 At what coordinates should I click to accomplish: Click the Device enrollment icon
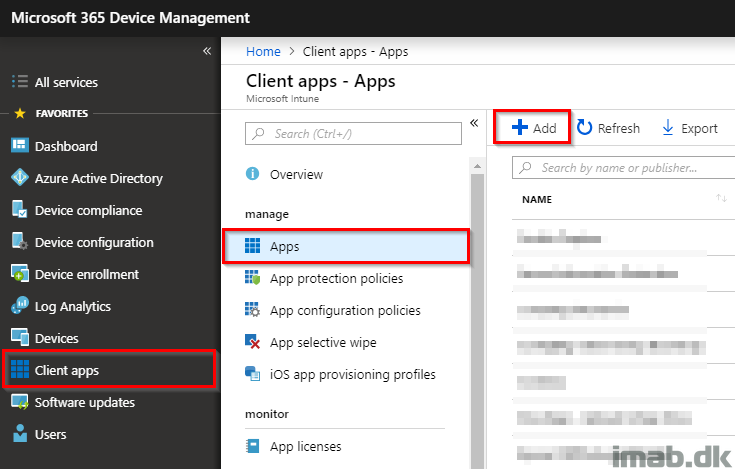point(20,273)
